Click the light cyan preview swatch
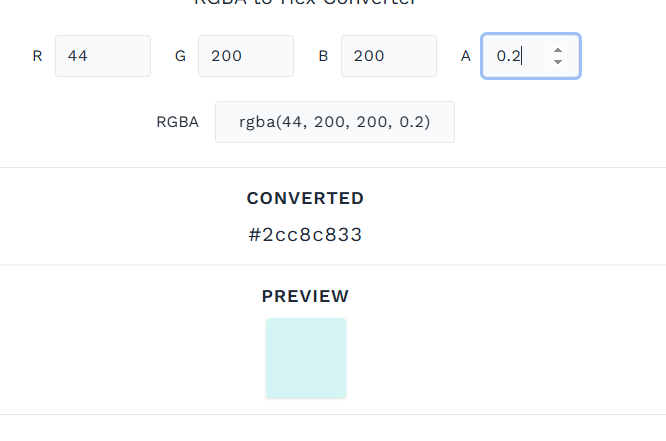The image size is (666, 441). 305,358
